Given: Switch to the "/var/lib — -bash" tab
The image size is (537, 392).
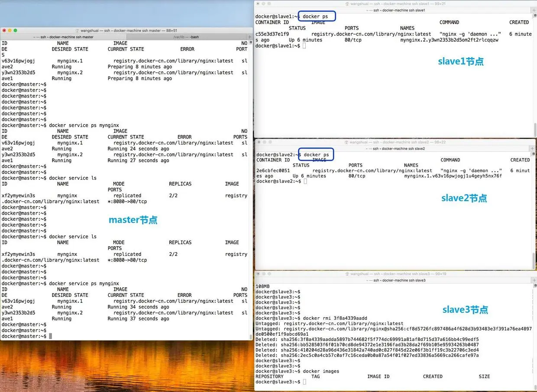Looking at the screenshot, I should coord(186,37).
